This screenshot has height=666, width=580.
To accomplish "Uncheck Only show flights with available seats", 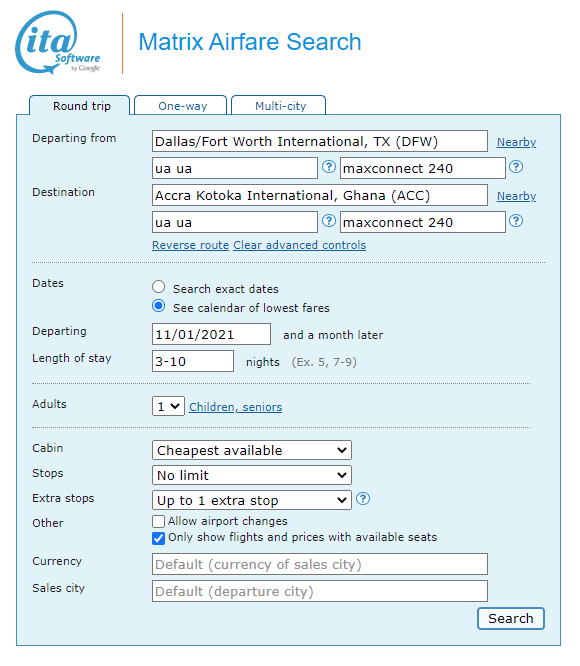I will (158, 538).
